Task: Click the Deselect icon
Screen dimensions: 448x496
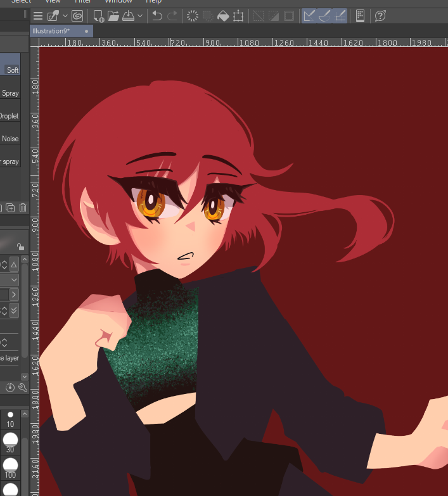Action: coord(259,16)
